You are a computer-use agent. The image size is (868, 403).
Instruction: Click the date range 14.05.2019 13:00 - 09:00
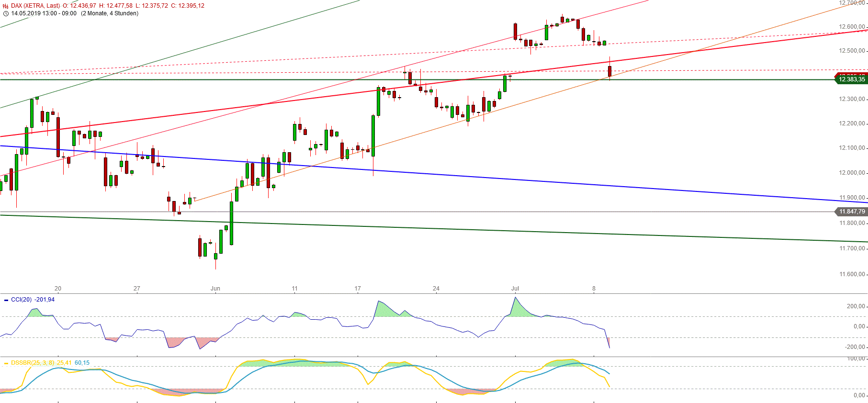tap(44, 13)
